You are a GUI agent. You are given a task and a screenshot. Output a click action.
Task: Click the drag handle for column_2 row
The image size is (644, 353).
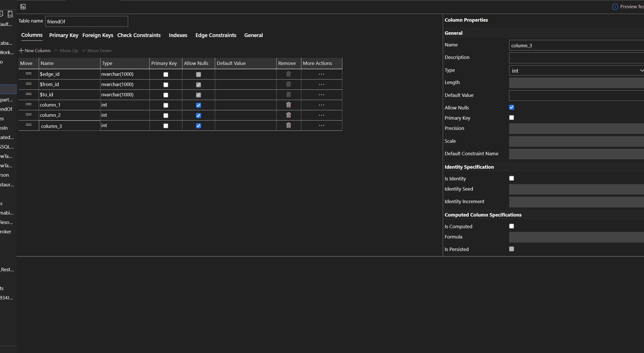[28, 115]
